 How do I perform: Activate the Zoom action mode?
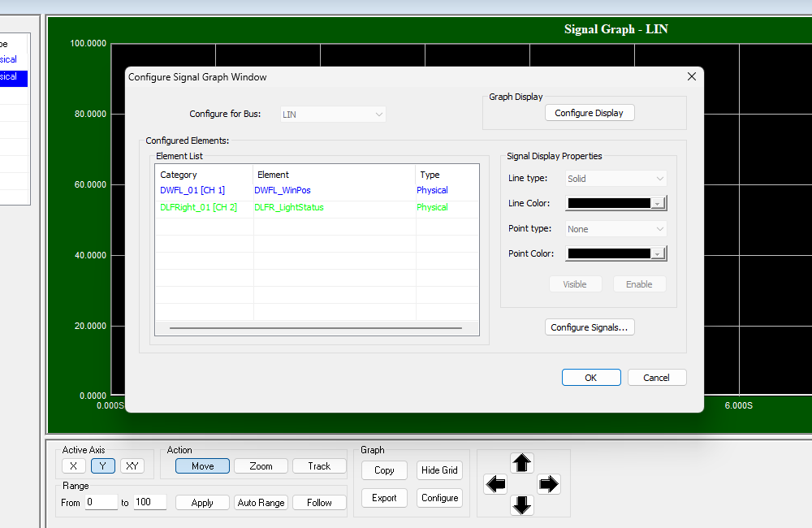point(261,465)
